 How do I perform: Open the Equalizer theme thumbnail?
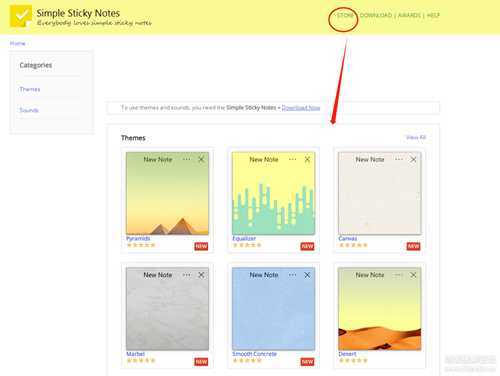[273, 193]
